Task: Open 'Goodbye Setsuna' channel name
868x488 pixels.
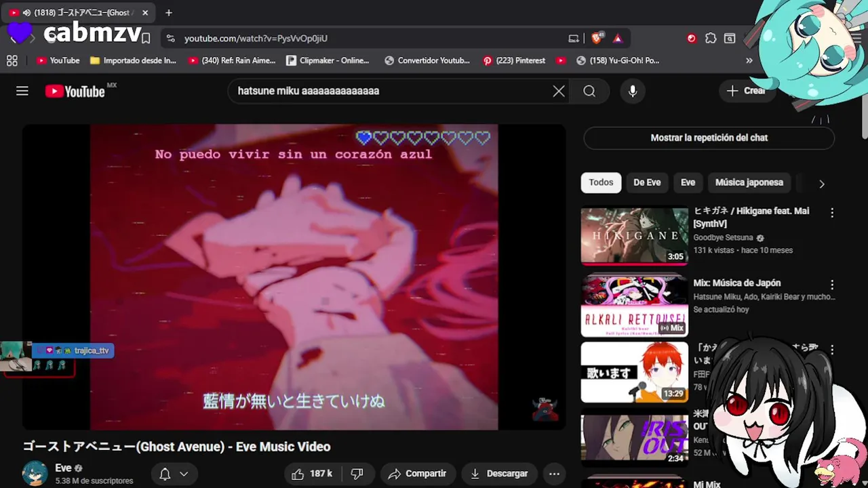Action: click(x=723, y=238)
